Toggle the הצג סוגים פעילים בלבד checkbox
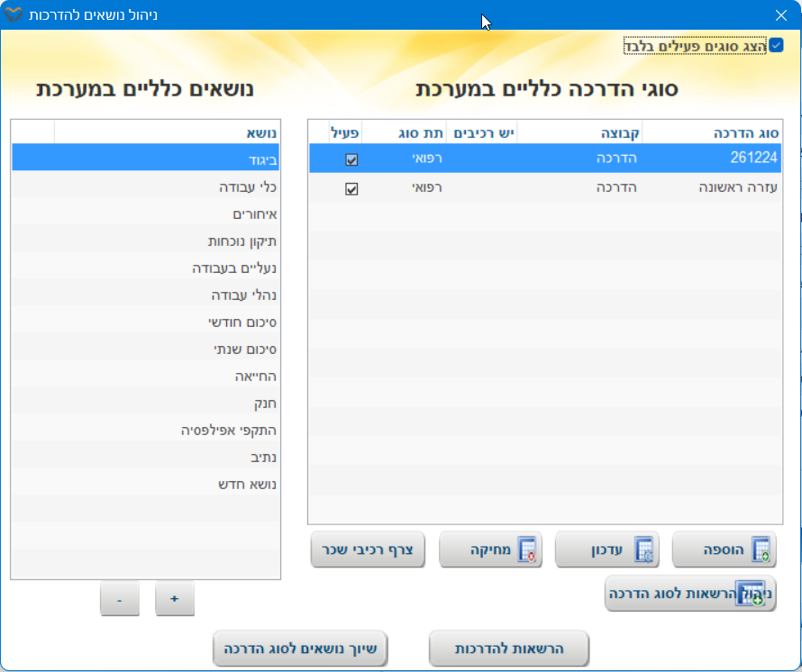Screen dimensions: 802x672 tap(776, 45)
